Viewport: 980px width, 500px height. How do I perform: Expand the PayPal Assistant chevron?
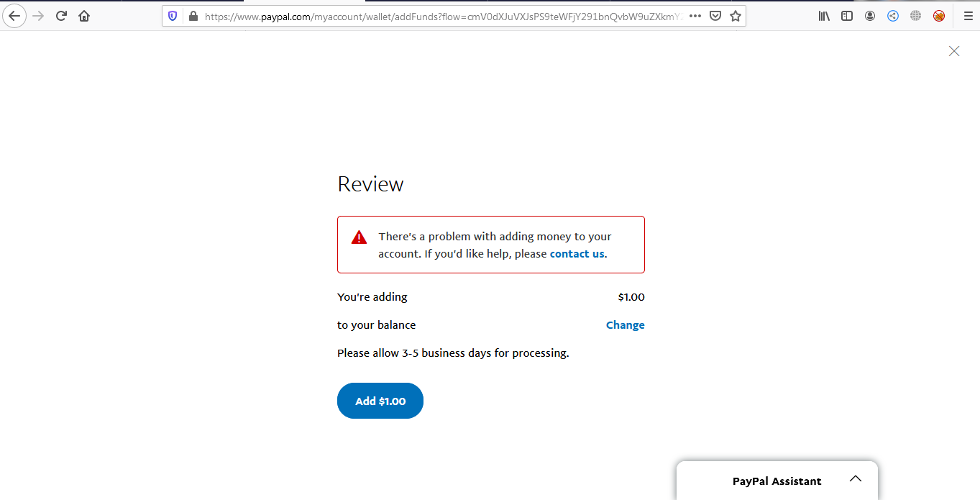855,479
